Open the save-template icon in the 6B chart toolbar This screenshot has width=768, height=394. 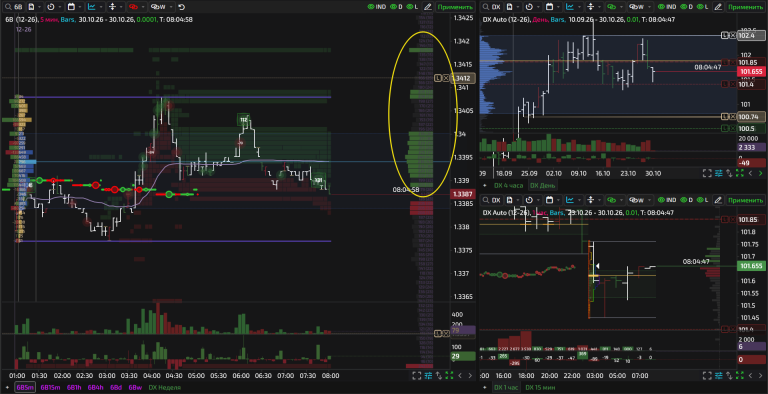coord(31,7)
